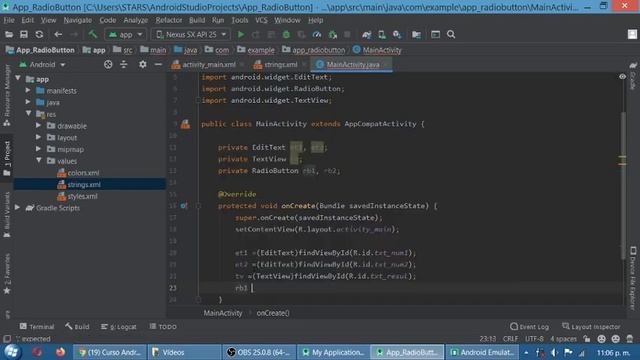Open the Event Log
This screenshot has width=640, height=360.
[x=529, y=327]
